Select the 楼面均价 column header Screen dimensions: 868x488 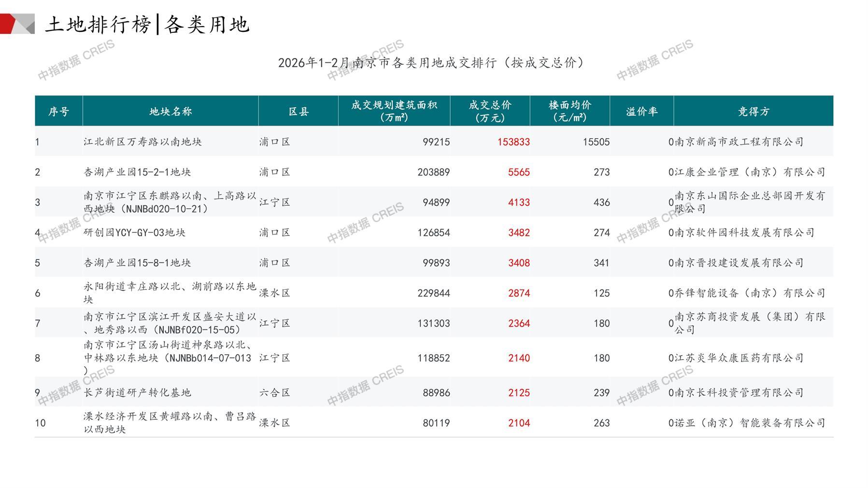coord(570,111)
